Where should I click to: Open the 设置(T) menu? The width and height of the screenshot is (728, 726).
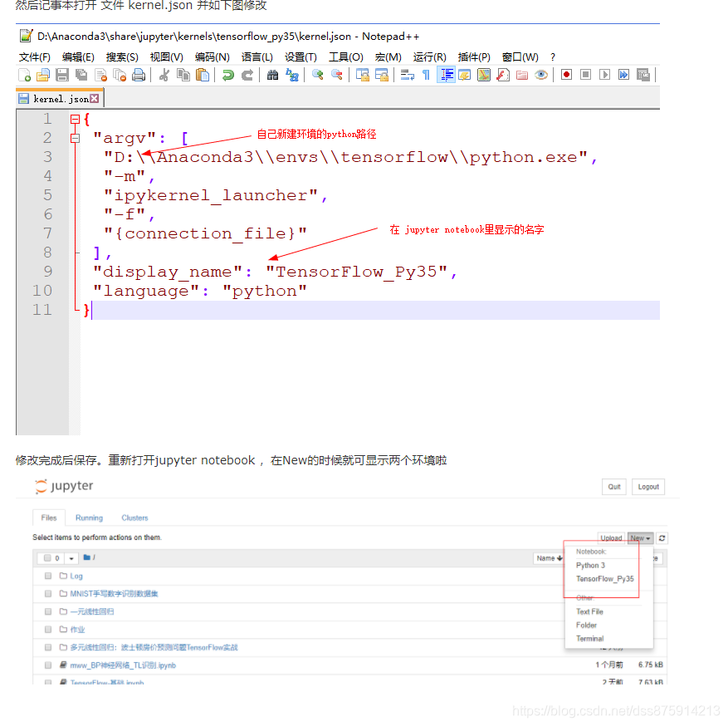300,57
